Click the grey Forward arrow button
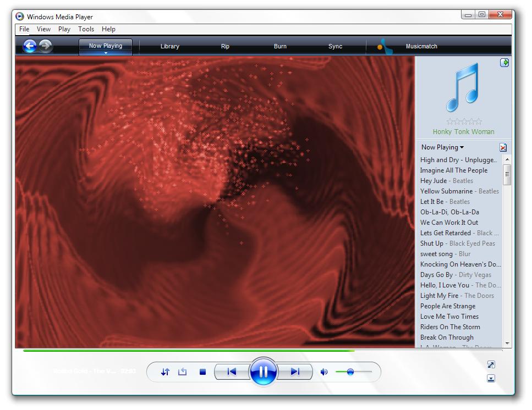This screenshot has width=532, height=410. [x=46, y=46]
